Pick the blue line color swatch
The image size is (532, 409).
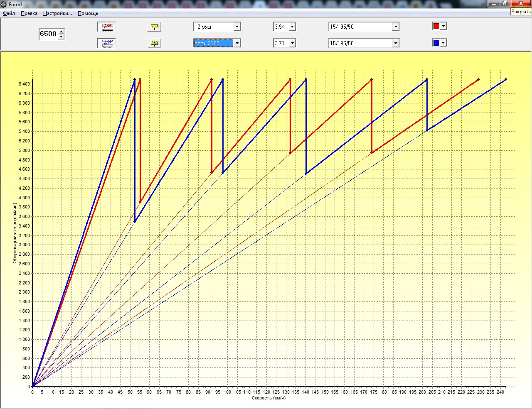pyautogui.click(x=436, y=43)
